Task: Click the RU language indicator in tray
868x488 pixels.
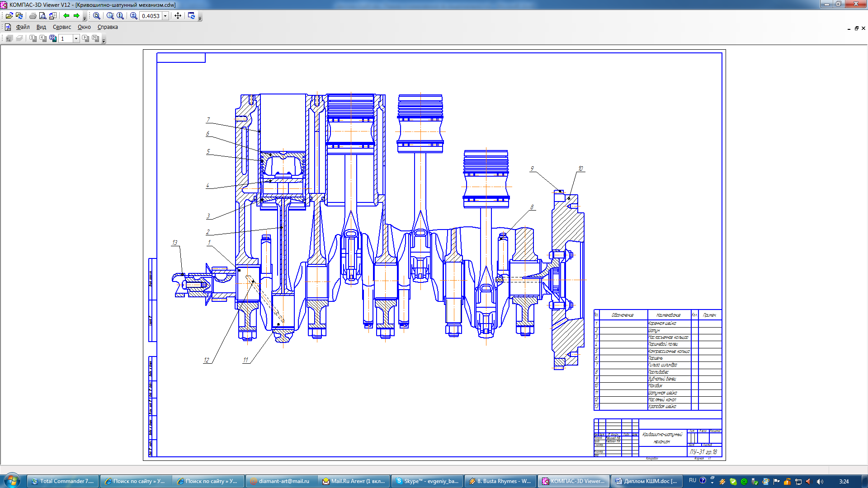Action: (x=692, y=480)
